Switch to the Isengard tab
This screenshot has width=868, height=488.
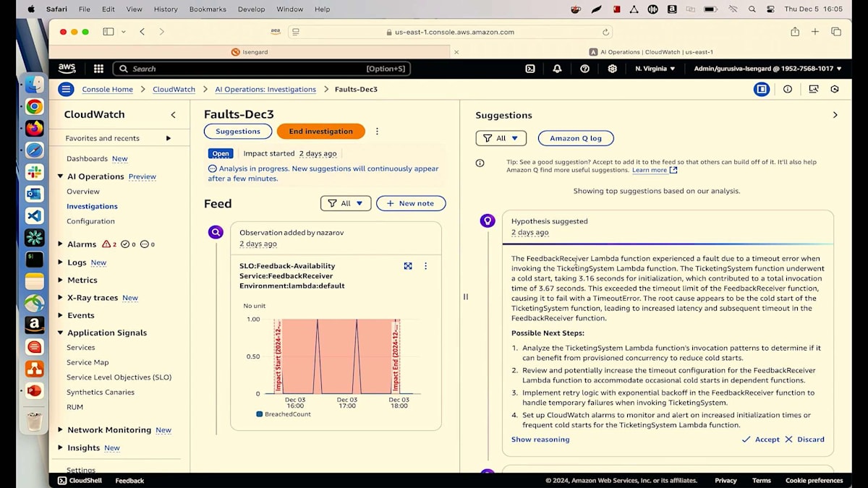(250, 52)
